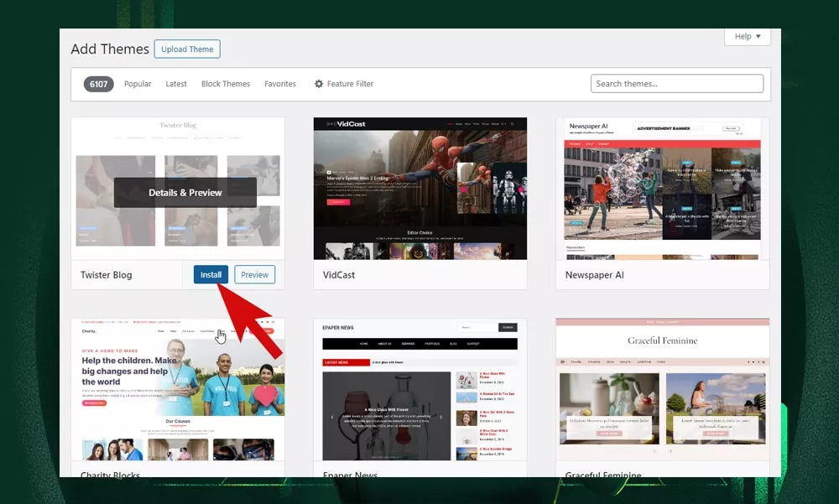Click the Add Themes page heading
This screenshot has width=839, height=504.
click(110, 49)
